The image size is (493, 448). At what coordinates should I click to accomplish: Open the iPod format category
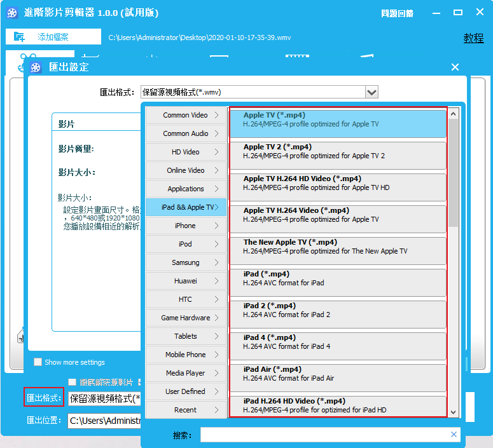pyautogui.click(x=186, y=244)
